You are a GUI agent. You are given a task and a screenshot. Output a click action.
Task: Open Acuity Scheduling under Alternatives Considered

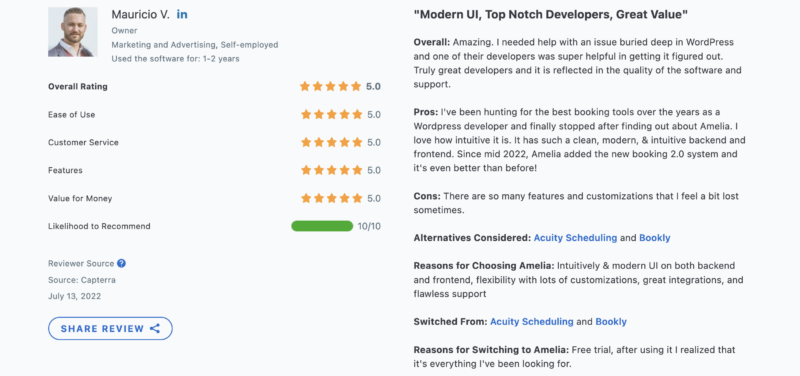pyautogui.click(x=576, y=238)
